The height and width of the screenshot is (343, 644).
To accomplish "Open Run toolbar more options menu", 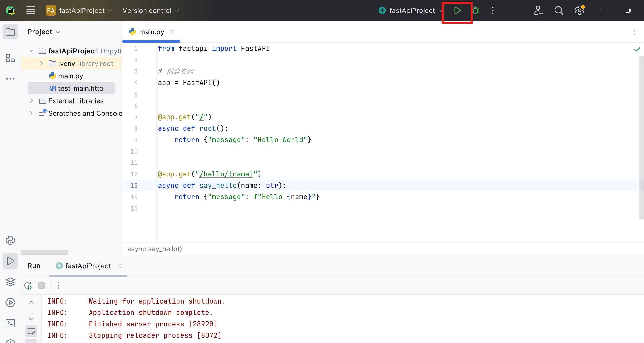I will [59, 285].
